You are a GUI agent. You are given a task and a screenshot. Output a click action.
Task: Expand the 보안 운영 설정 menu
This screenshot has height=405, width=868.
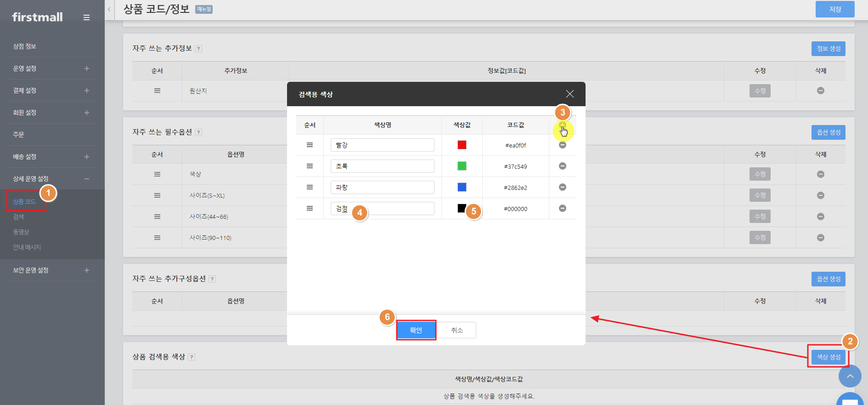point(86,270)
